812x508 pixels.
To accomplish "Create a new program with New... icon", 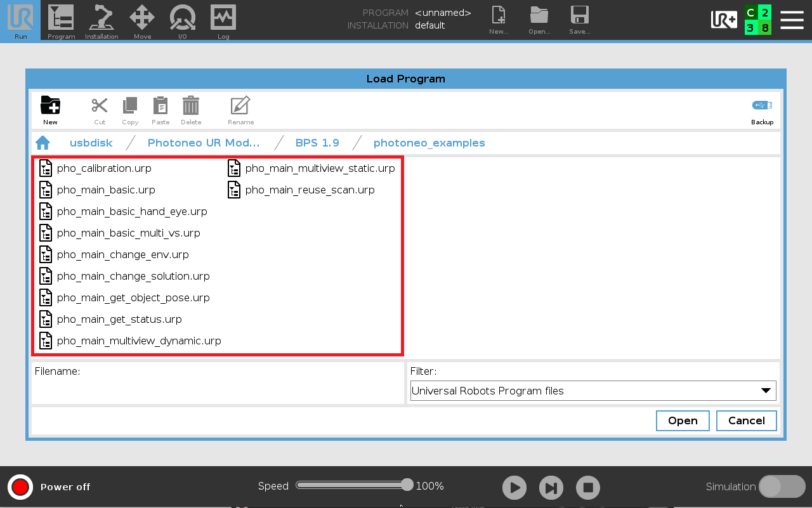I will 499,20.
